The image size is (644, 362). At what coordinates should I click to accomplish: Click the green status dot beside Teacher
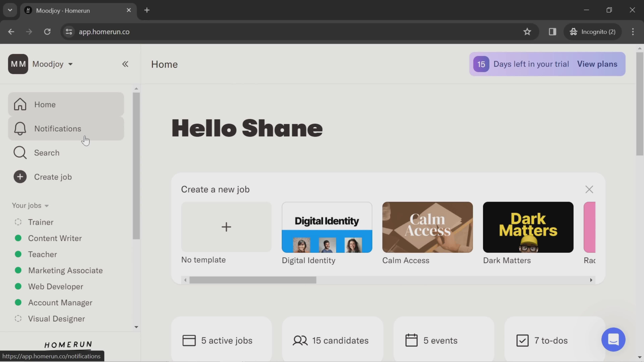18,254
